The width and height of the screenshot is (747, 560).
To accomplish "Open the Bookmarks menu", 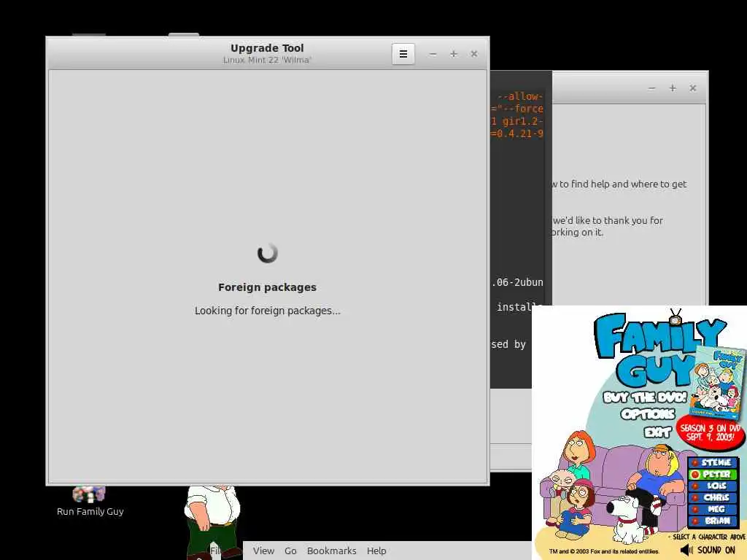I will [x=332, y=551].
